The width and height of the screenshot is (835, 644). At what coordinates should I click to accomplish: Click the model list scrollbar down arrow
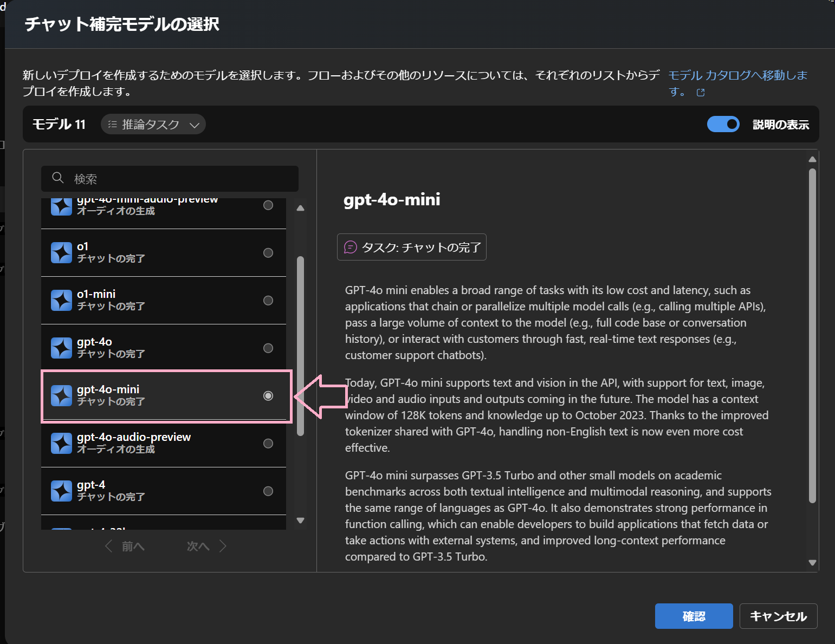coord(300,521)
